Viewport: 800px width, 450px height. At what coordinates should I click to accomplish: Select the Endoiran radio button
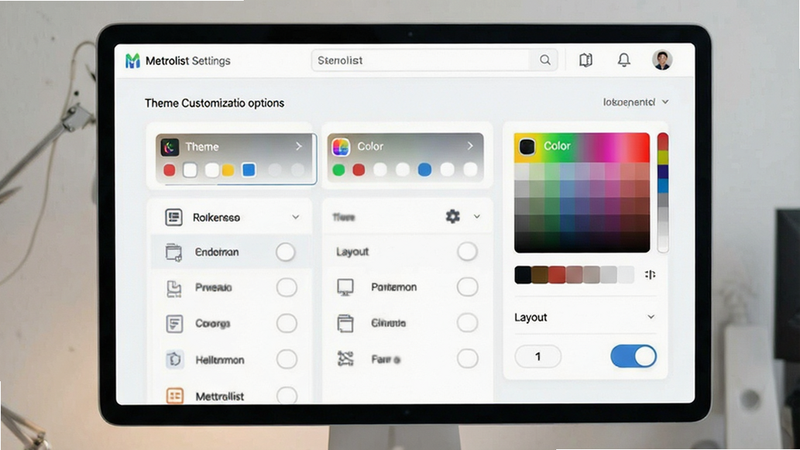[x=286, y=252]
